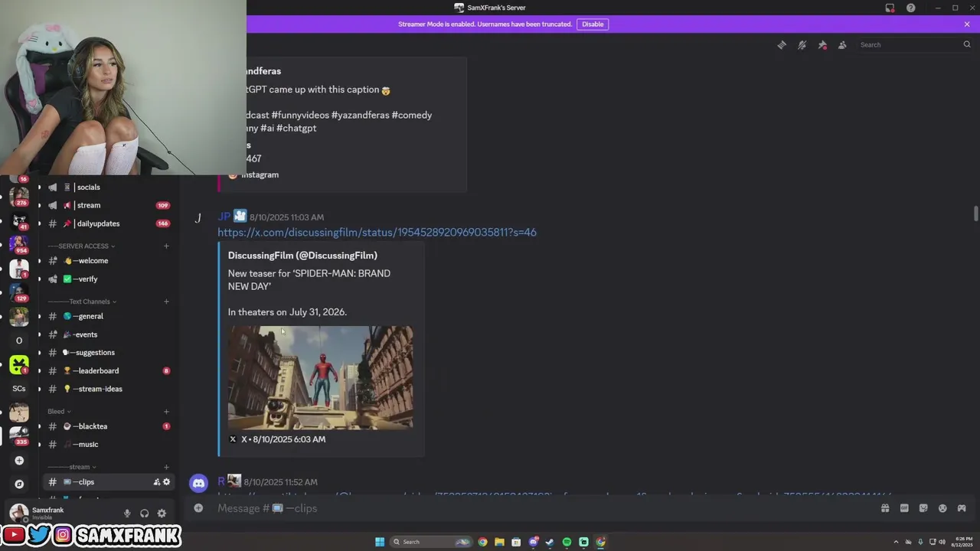The width and height of the screenshot is (980, 551).
Task: Create channel in Bleed category
Action: [166, 412]
